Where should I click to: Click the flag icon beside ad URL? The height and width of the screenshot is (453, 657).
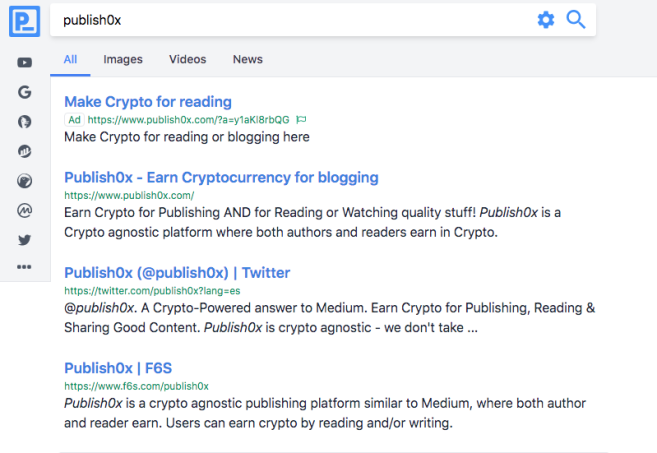(x=301, y=120)
